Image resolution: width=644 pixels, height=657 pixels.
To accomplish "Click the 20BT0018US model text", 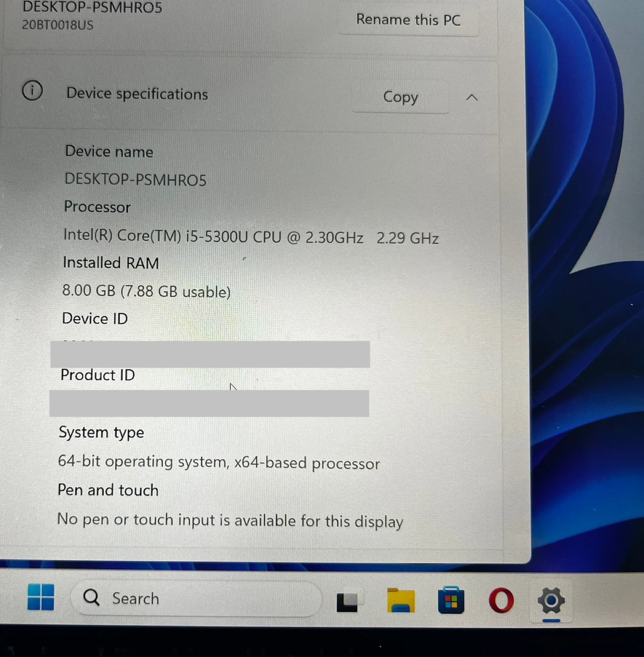I will pos(58,25).
